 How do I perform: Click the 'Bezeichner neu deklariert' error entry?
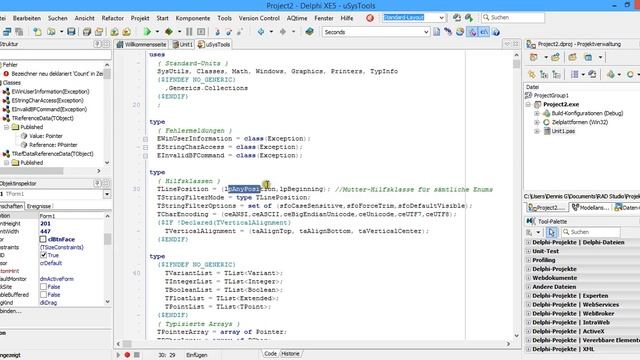point(57,74)
